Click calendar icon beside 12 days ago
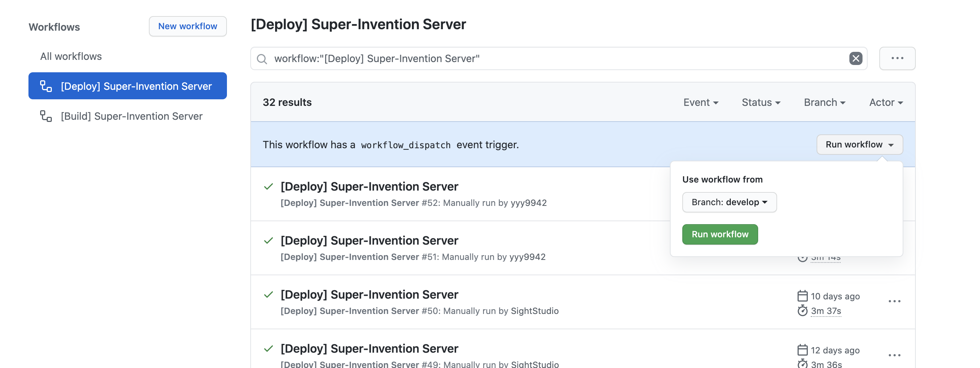This screenshot has height=368, width=980. (x=802, y=350)
